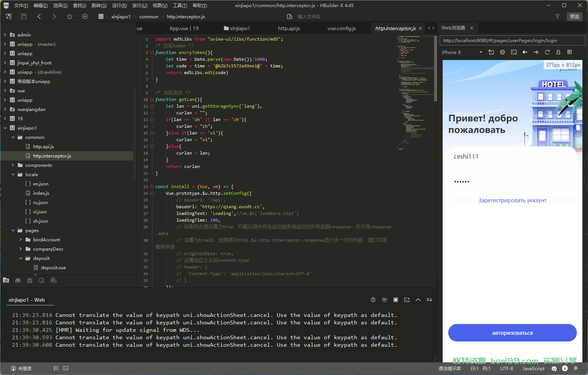Viewport: 588px width, 375px height.
Task: Click the Зарегистрировать аккаунт link
Action: click(512, 200)
